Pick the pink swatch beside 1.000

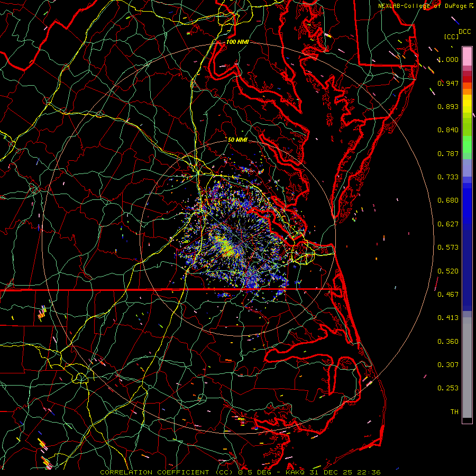467,57
